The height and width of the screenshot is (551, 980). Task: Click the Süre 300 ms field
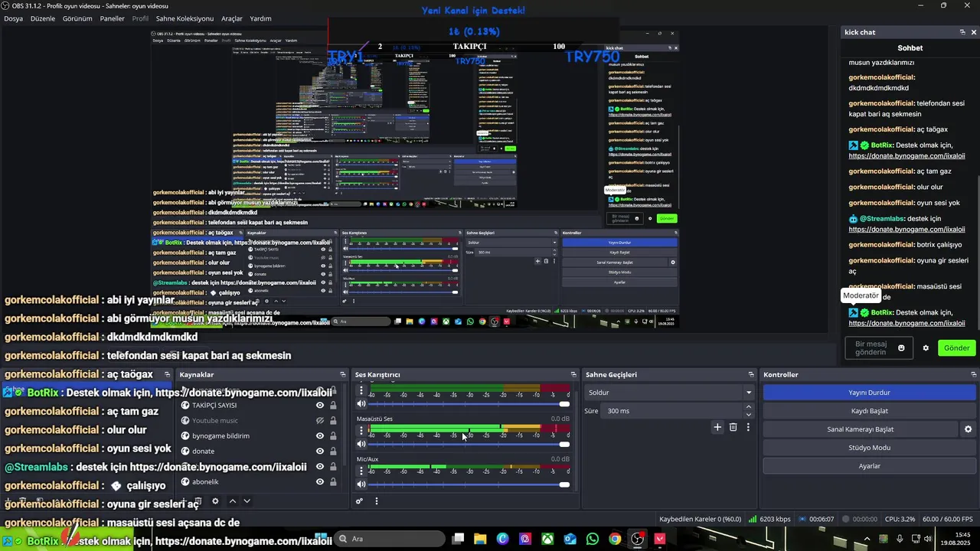click(672, 411)
